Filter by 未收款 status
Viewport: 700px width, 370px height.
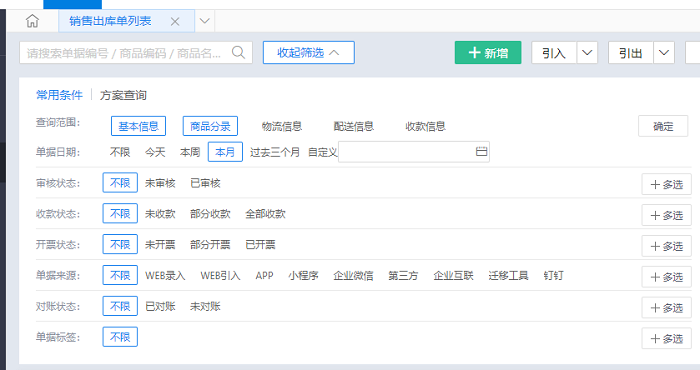tap(160, 214)
